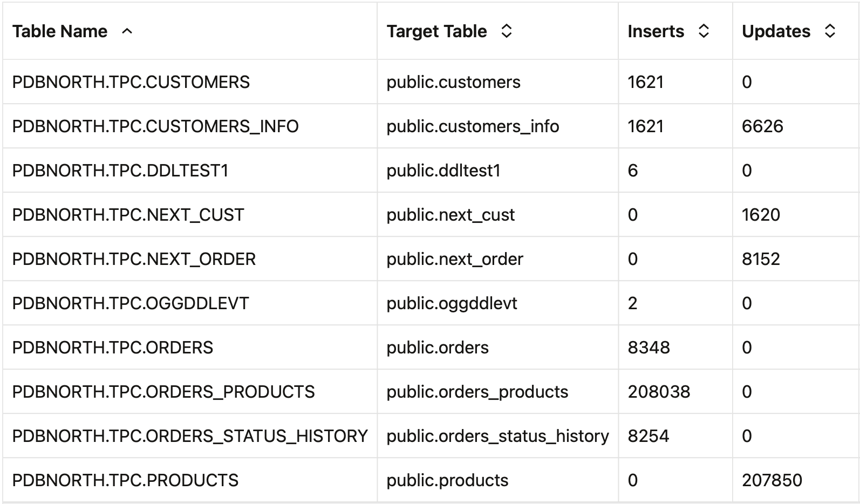Click the Updates header label
The height and width of the screenshot is (504, 860).
[777, 31]
